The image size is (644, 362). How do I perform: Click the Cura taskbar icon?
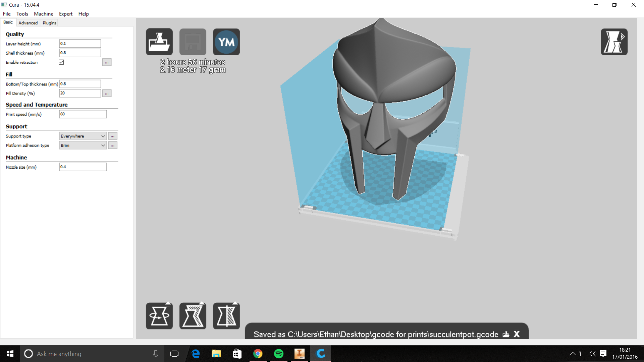[x=321, y=354]
